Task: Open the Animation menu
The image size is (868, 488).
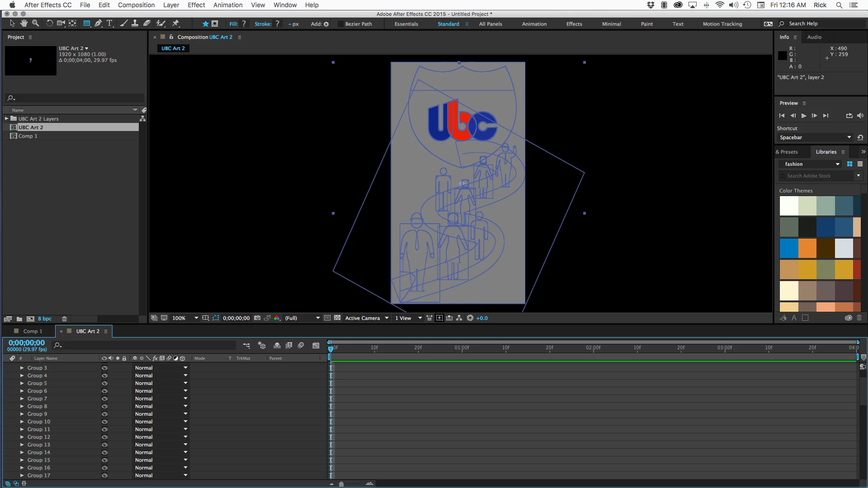Action: click(227, 5)
